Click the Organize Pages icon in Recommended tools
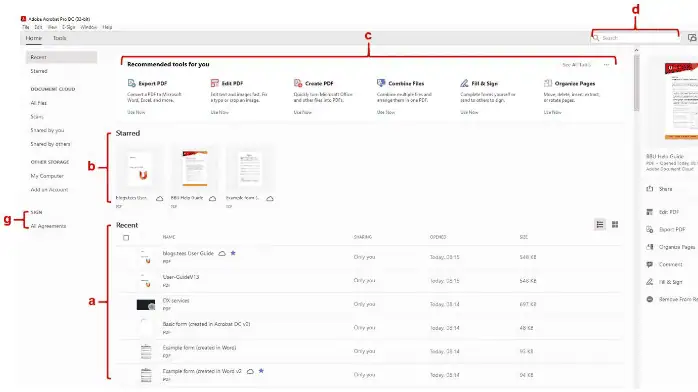This screenshot has width=698, height=392. point(548,83)
